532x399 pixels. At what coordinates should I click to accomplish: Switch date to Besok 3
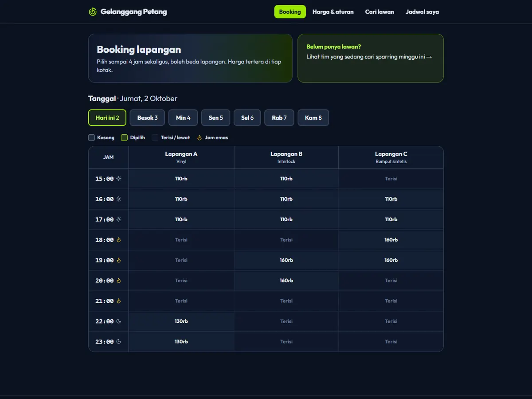point(148,118)
